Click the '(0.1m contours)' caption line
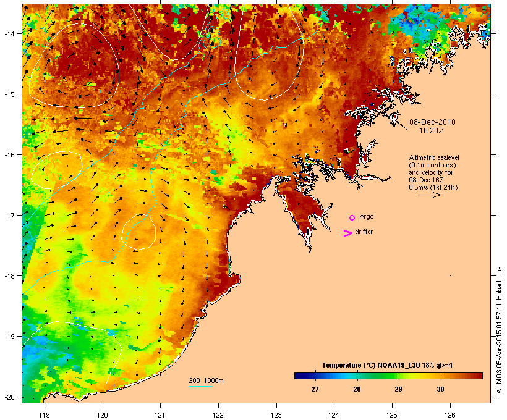The image size is (507, 420). click(433, 165)
